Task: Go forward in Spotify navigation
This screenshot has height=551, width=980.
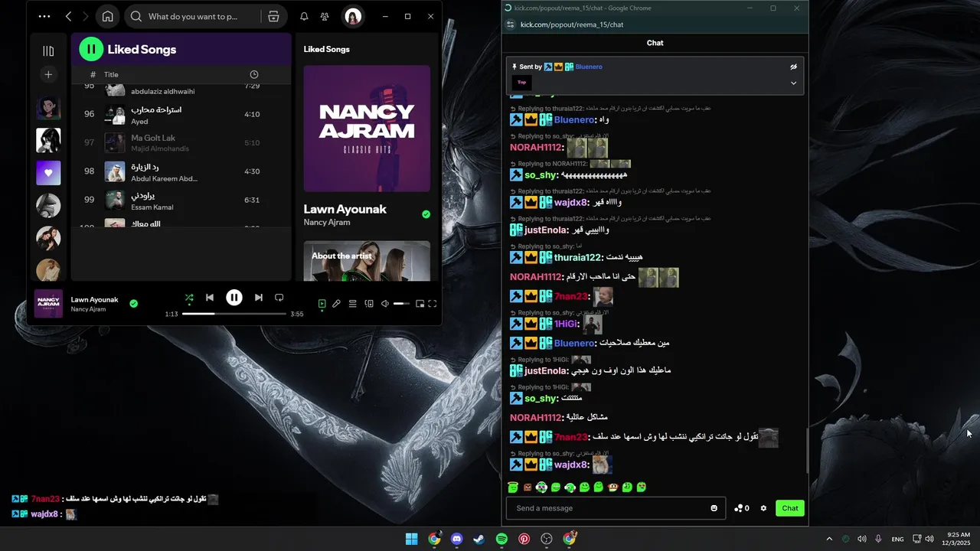Action: pyautogui.click(x=86, y=16)
